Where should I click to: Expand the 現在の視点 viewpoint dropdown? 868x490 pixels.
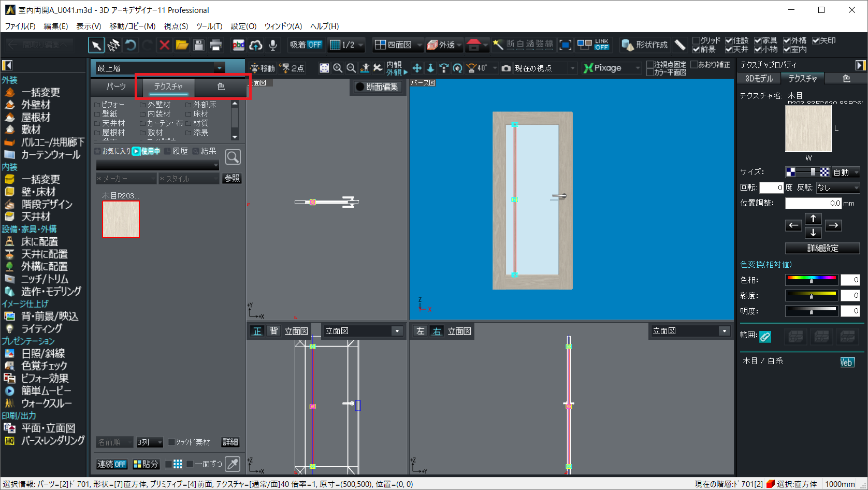[572, 68]
